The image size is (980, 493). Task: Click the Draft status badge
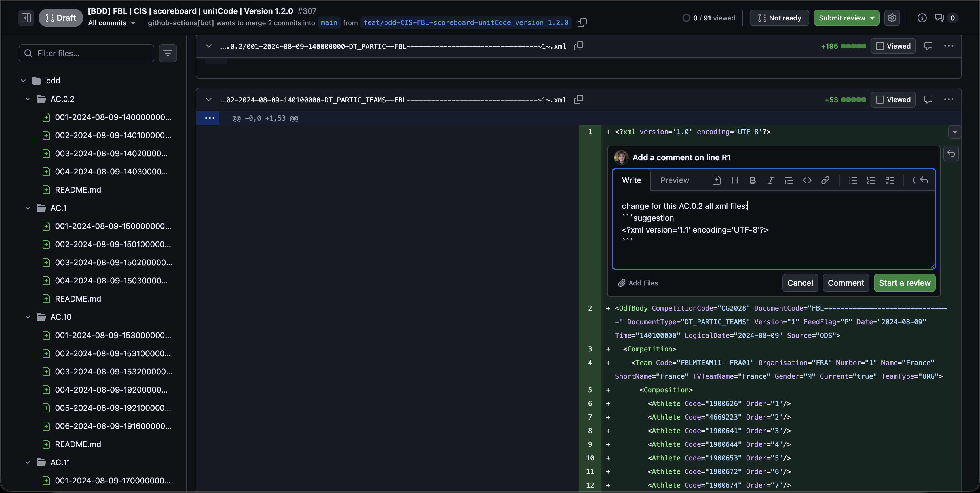click(60, 18)
